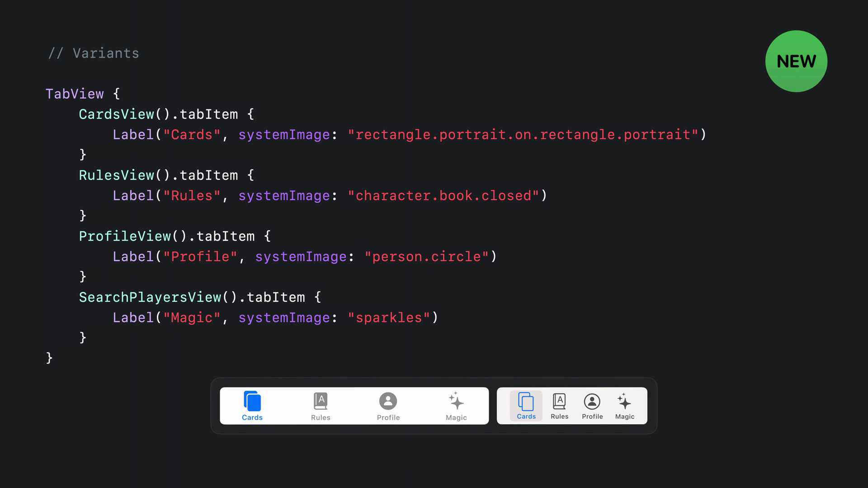Click the filled Cards icon in left tab bar
Image resolution: width=868 pixels, height=488 pixels.
[252, 401]
